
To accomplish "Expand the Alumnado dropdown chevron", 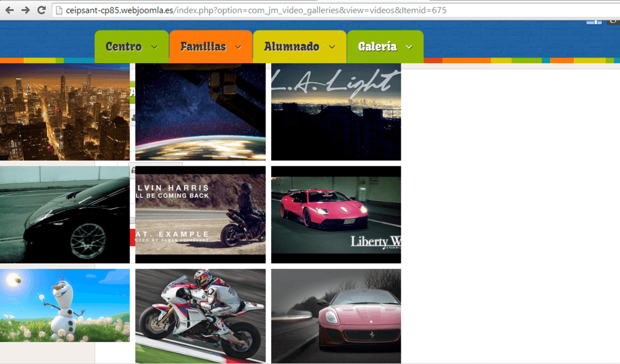I will tap(332, 47).
